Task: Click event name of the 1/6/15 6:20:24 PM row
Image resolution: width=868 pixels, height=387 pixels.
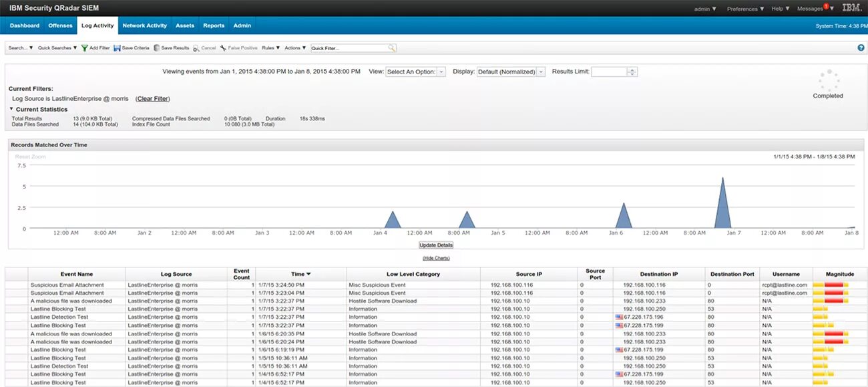Action: (x=71, y=342)
